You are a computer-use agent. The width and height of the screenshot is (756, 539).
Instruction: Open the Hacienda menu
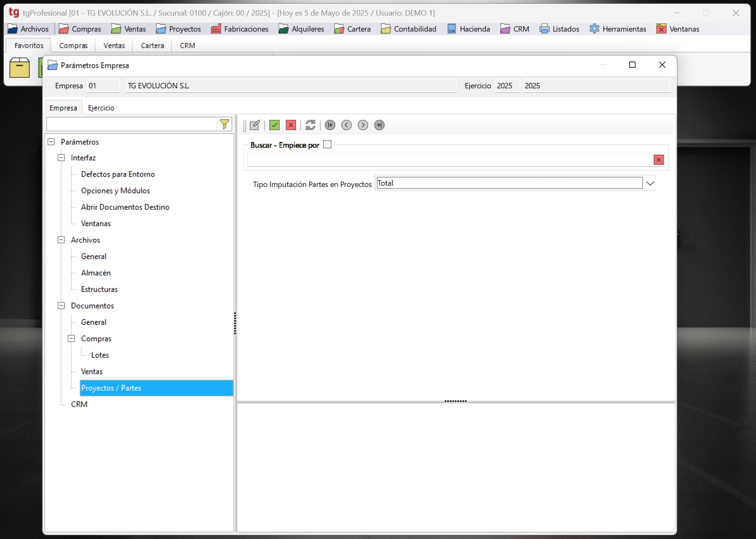click(469, 29)
